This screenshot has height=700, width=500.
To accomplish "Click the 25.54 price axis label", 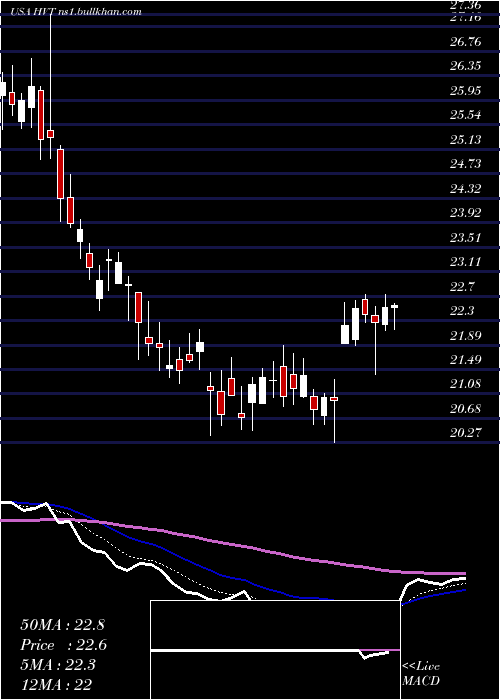I will (x=466, y=115).
